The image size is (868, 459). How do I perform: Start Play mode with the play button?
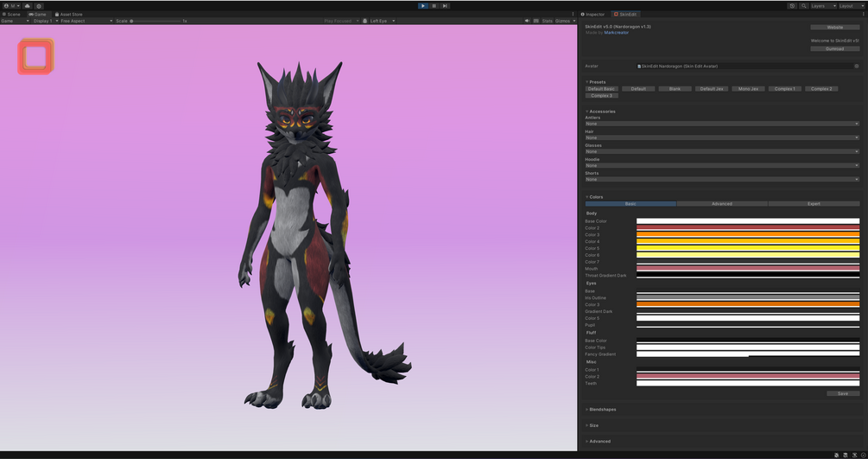pyautogui.click(x=423, y=6)
